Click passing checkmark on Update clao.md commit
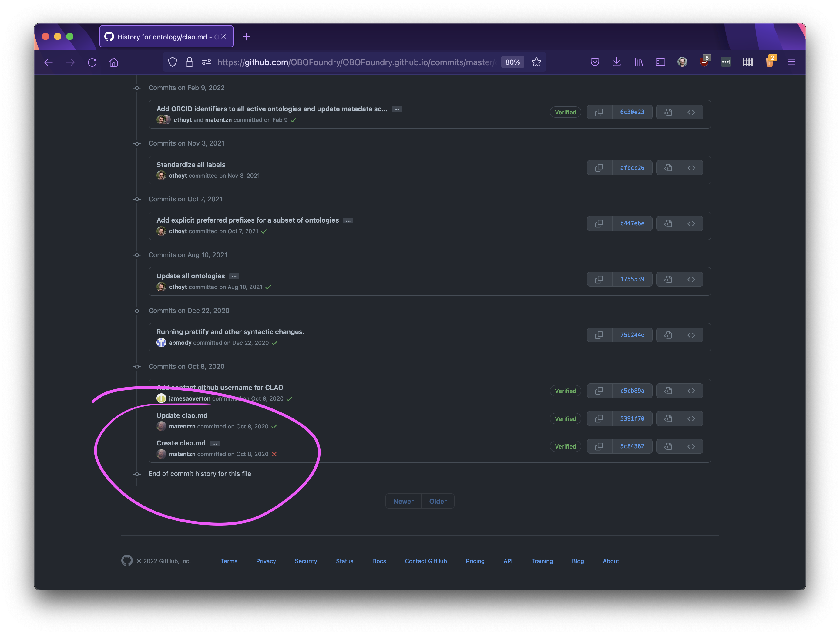This screenshot has width=840, height=635. pos(274,426)
